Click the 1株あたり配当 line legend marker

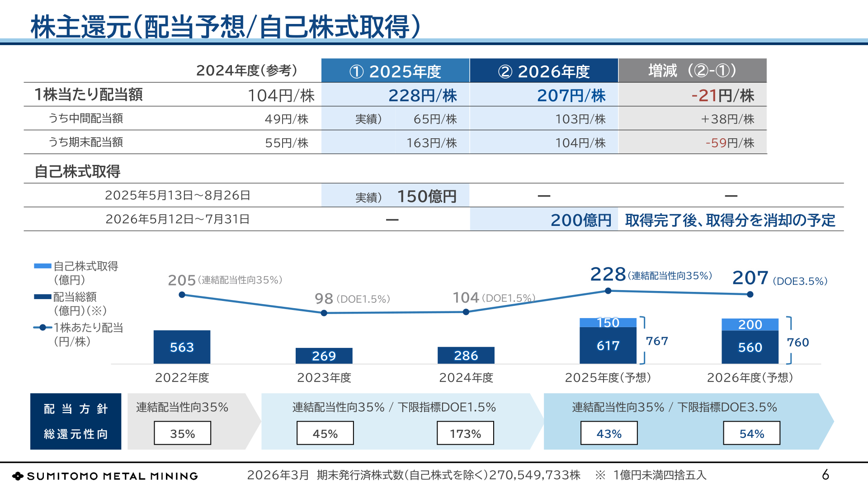(42, 328)
